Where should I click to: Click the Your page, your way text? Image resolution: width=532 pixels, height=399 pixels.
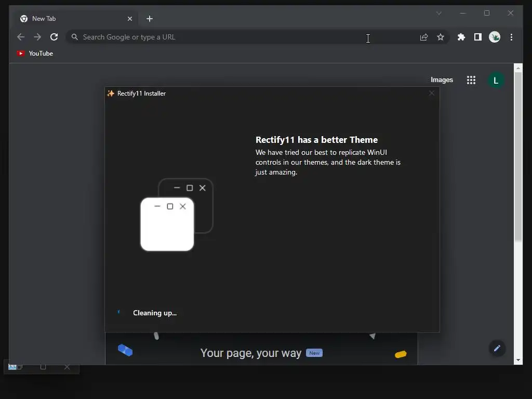(x=251, y=353)
